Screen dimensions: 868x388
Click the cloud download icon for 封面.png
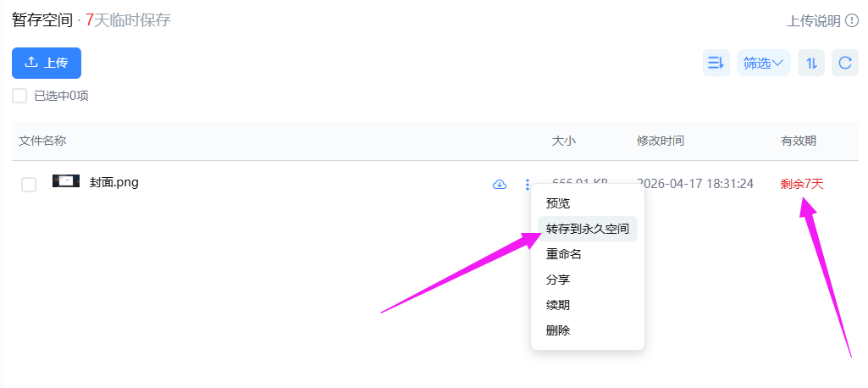coord(500,185)
